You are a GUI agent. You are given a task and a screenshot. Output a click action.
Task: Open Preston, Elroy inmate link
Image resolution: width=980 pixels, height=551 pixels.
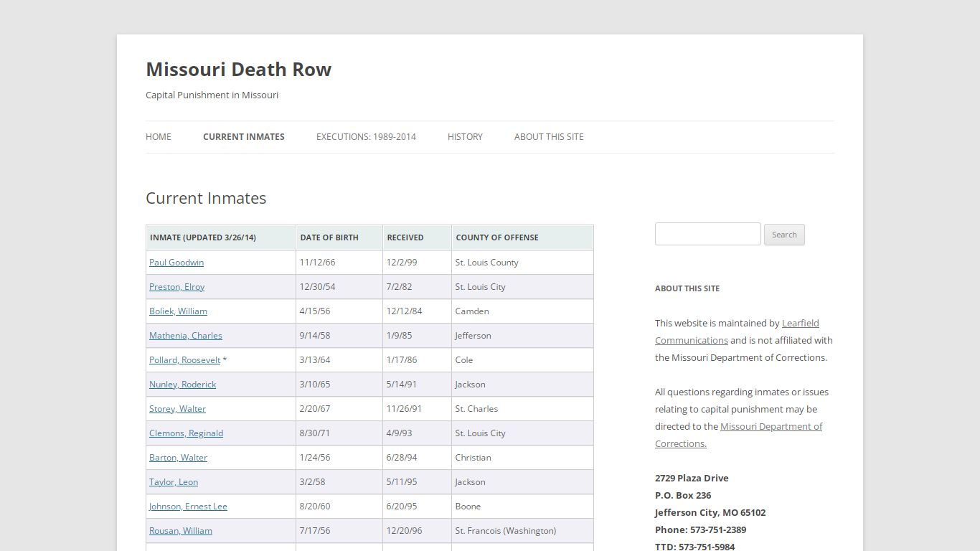point(176,287)
